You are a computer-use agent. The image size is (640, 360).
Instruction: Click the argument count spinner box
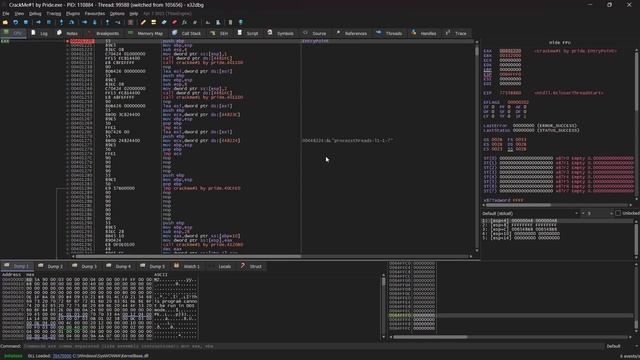point(597,213)
